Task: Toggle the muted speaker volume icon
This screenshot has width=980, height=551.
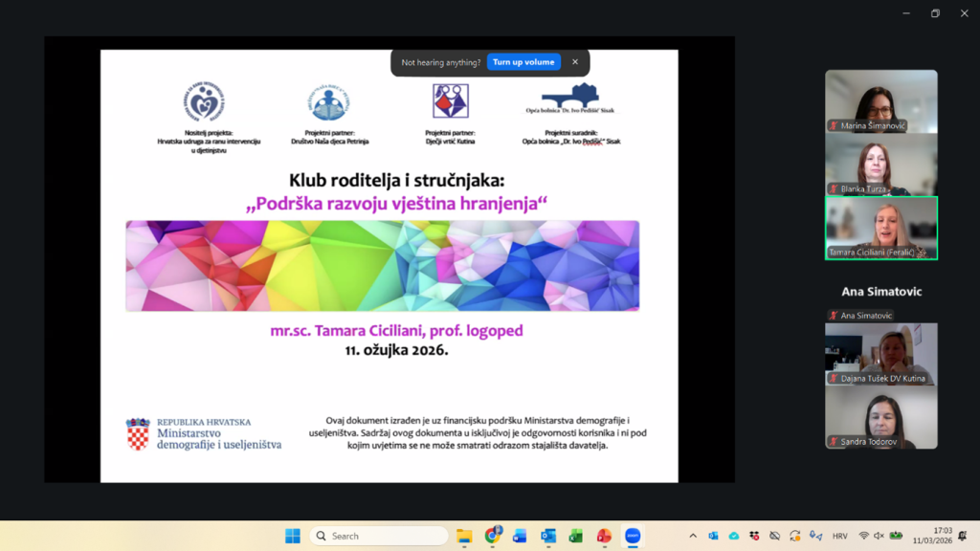Action: click(x=880, y=536)
